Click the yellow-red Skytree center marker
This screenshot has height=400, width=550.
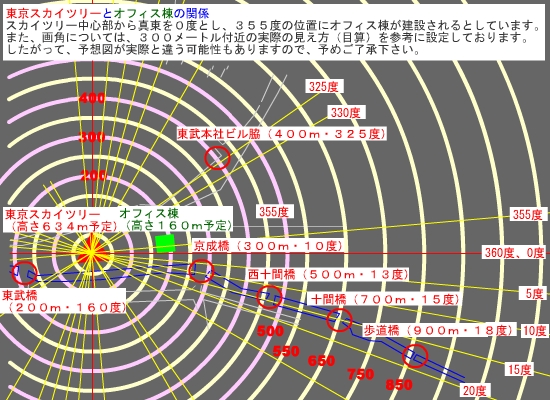91,251
